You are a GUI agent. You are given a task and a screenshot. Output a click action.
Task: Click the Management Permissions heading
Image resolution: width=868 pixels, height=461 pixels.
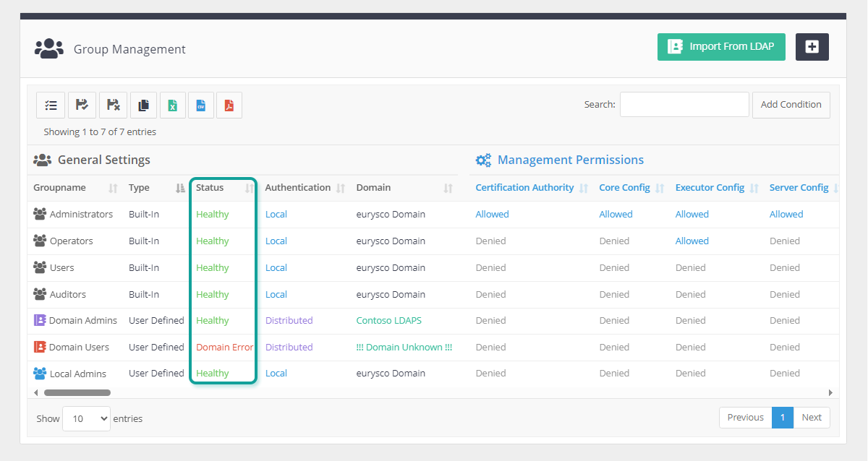click(571, 160)
